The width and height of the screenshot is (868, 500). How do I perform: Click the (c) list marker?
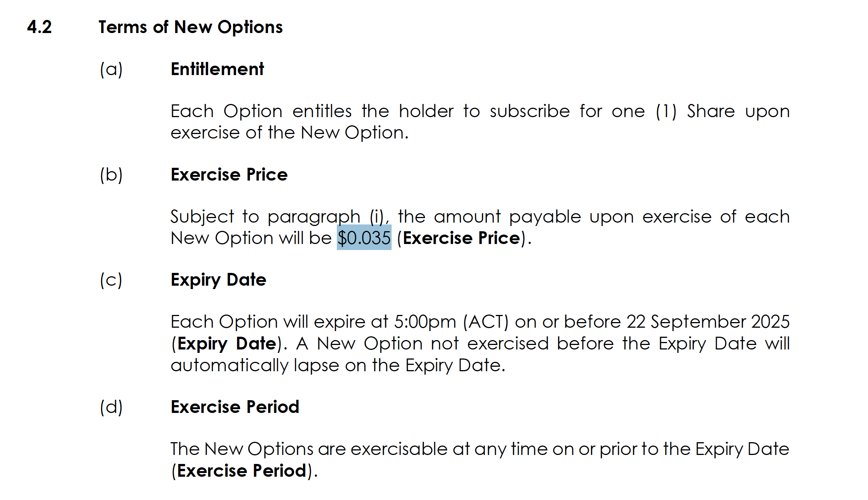click(111, 280)
